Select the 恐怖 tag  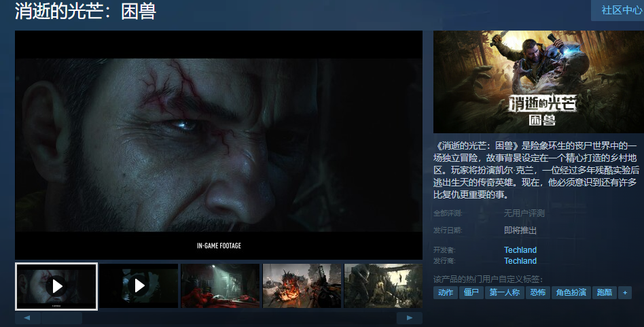coord(538,293)
